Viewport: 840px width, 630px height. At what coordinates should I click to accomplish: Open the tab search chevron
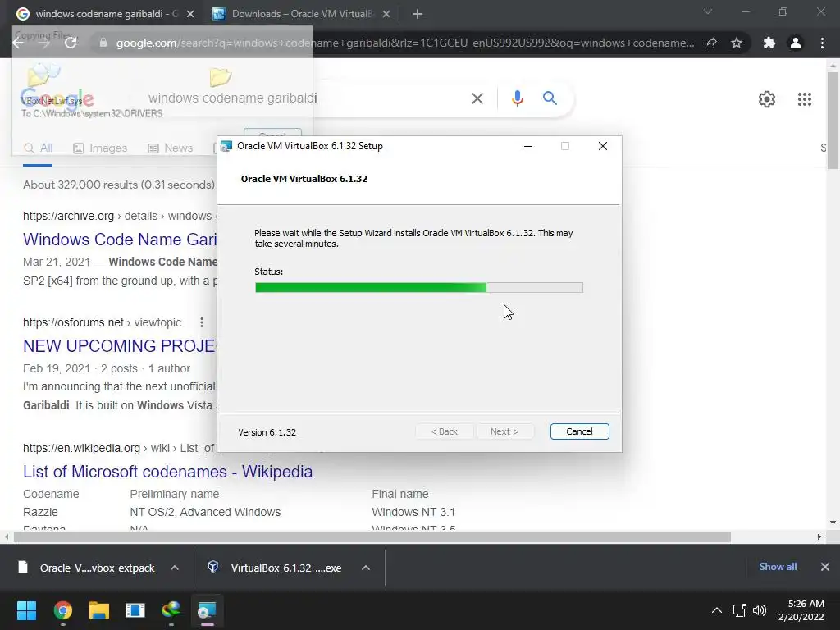pos(708,11)
